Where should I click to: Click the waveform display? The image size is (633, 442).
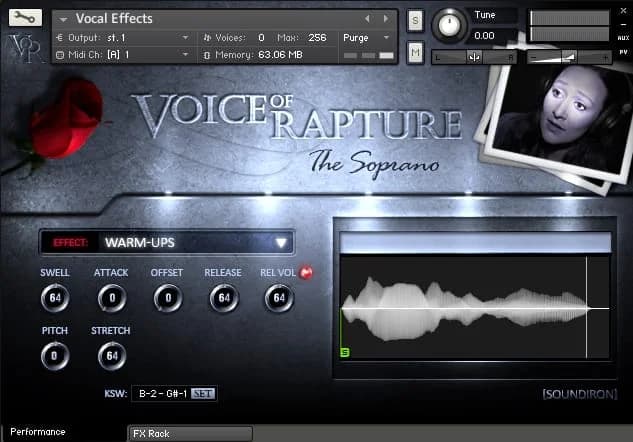[x=475, y=307]
